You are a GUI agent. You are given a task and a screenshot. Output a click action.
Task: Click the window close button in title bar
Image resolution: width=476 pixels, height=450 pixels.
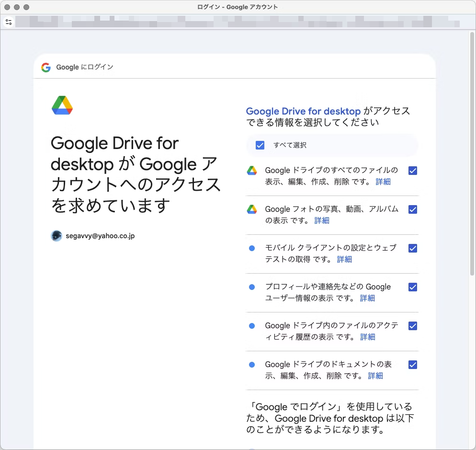click(x=7, y=7)
